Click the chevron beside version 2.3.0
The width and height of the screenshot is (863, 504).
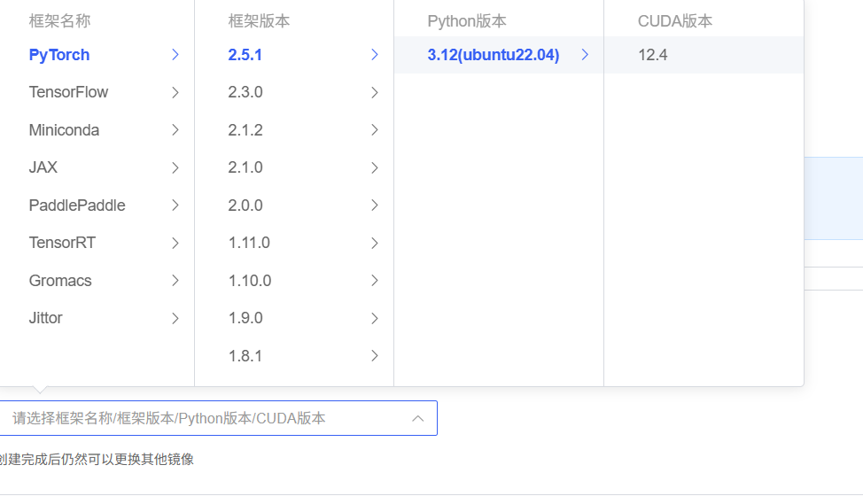pyautogui.click(x=374, y=92)
